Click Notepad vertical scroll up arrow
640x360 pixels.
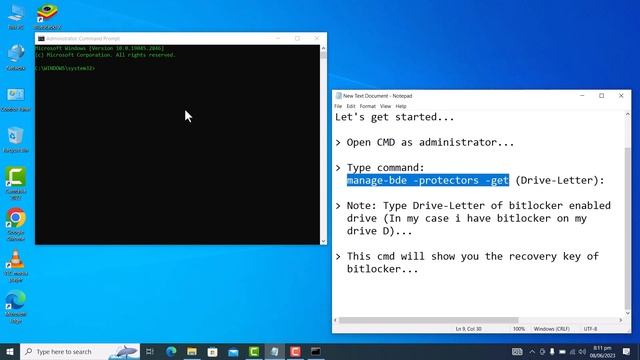628,115
